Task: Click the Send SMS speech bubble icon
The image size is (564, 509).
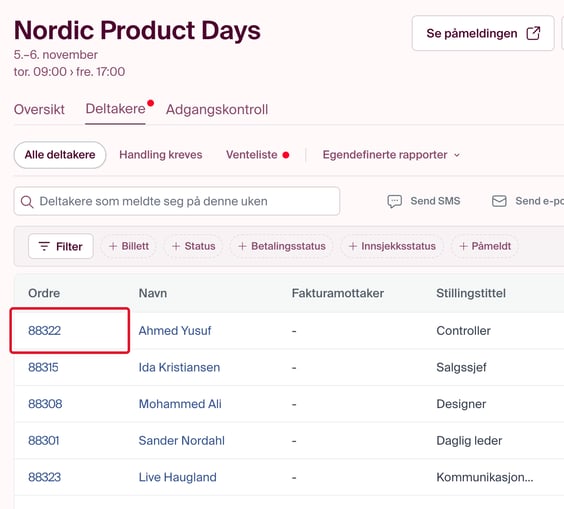Action: (x=394, y=201)
